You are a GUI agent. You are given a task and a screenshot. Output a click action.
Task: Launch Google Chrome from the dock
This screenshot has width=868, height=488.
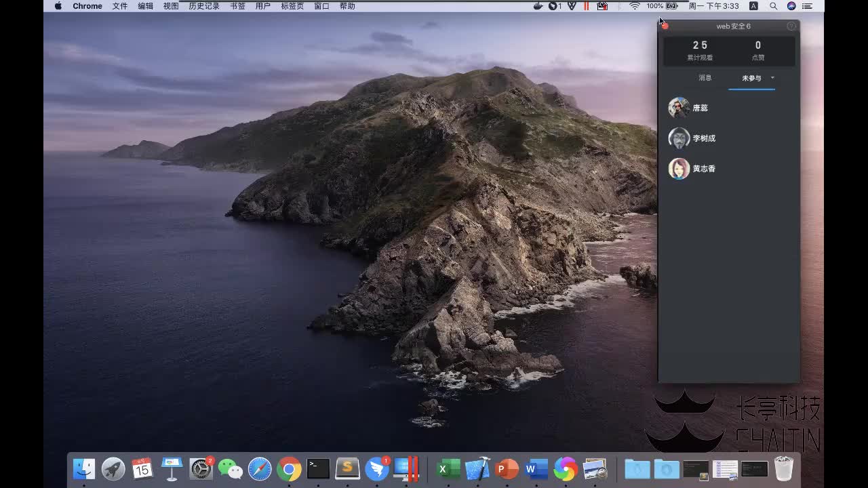[x=289, y=468]
